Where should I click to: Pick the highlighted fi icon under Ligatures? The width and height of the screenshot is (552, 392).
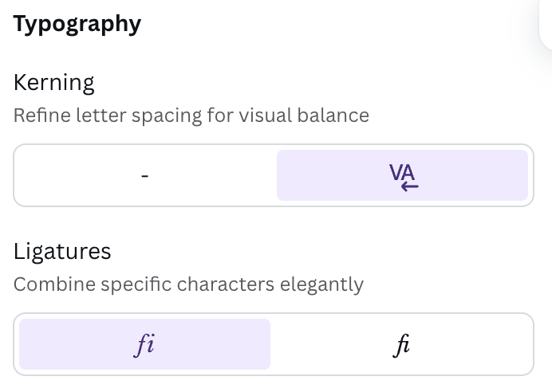pos(144,344)
